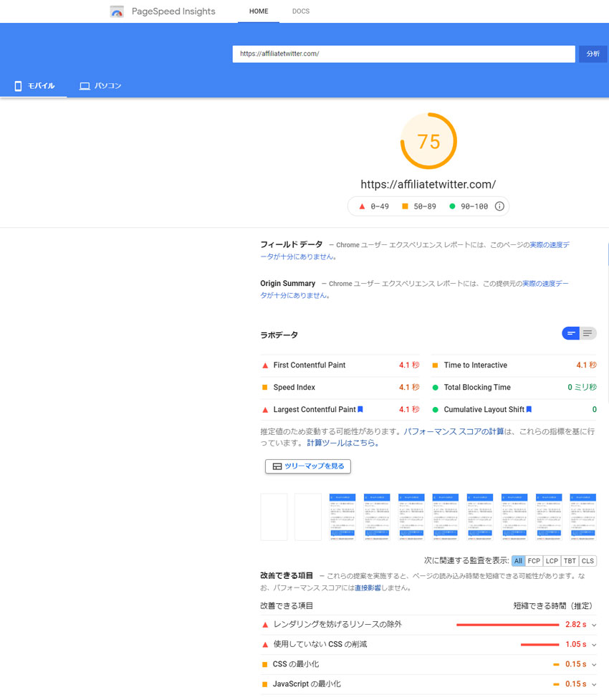
Task: Expand レンダリングを妨げるリソースの除外 chevron
Action: click(594, 625)
